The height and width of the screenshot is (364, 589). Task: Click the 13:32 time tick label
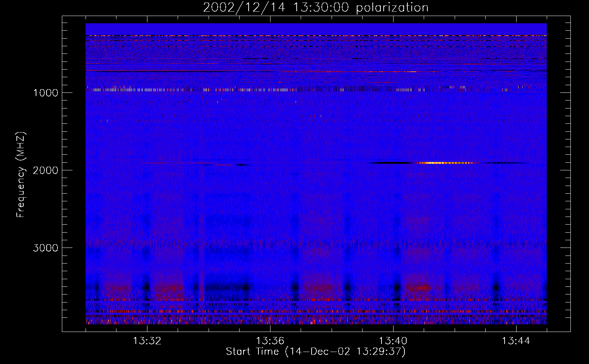[147, 341]
